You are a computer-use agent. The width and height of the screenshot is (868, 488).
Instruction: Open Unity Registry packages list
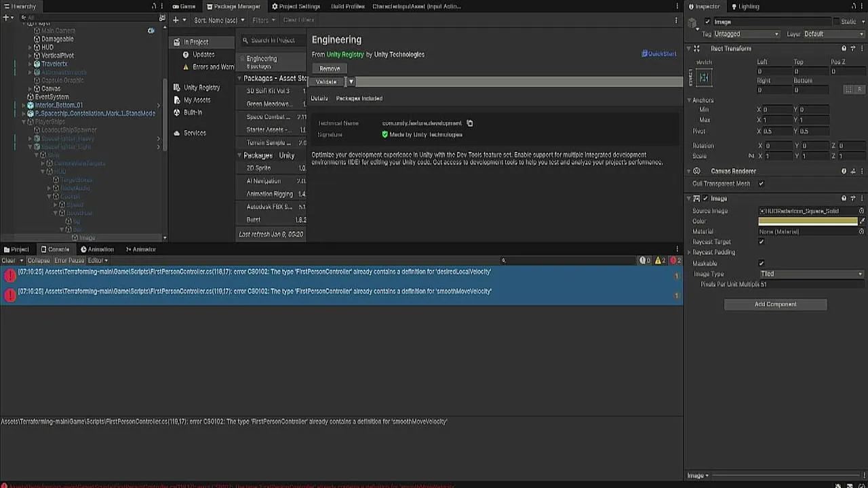coord(201,87)
